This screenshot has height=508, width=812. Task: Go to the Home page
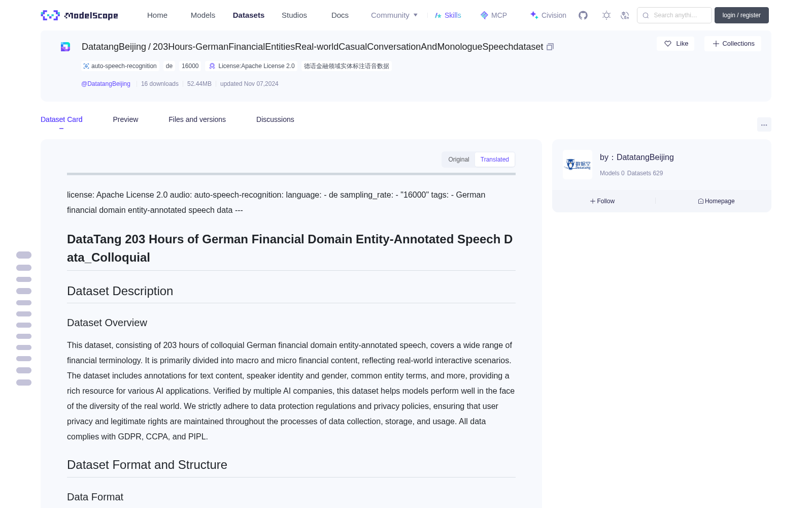click(x=157, y=15)
